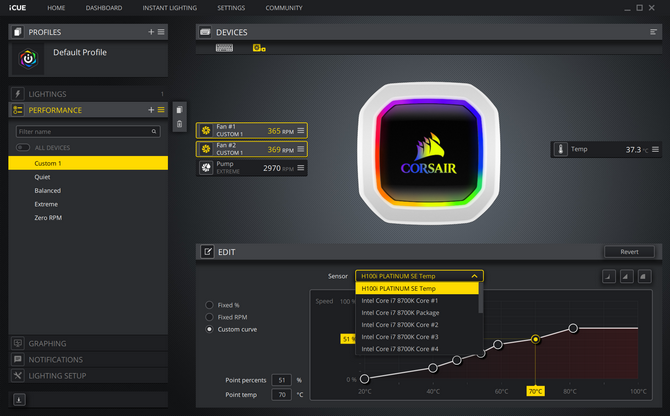Click the Temp thermometer icon
The image size is (670, 416).
[561, 149]
